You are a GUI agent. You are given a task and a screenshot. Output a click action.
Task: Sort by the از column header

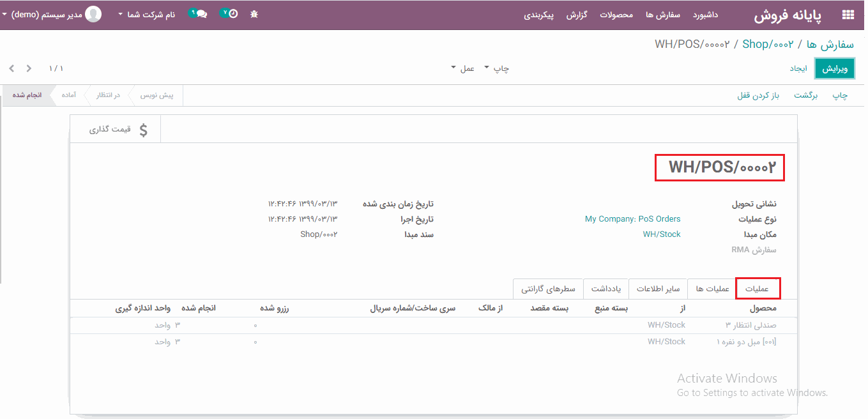pyautogui.click(x=682, y=309)
